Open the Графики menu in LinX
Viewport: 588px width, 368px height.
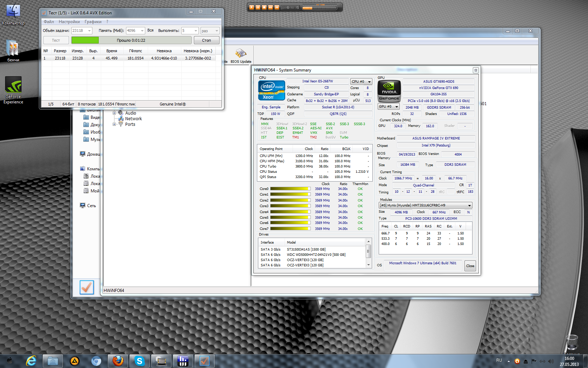tap(93, 22)
